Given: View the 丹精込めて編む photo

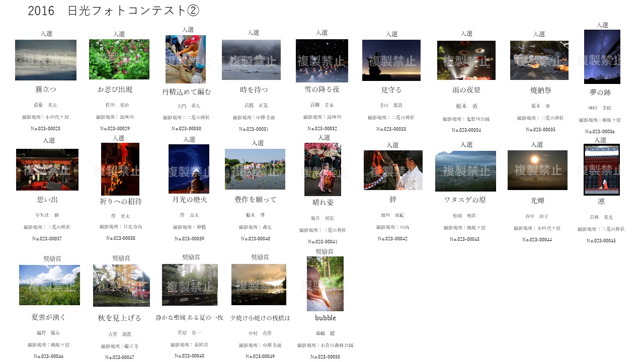Looking at the screenshot, I should (186, 59).
